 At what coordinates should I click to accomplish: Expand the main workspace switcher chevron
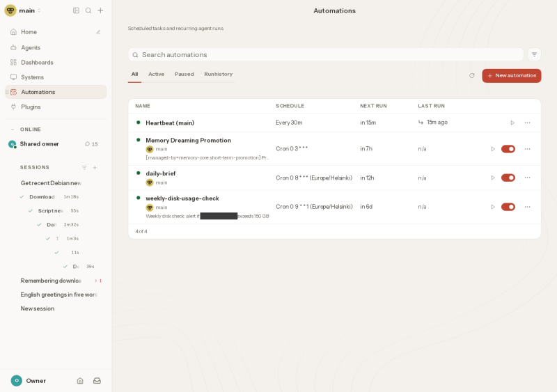coord(39,10)
